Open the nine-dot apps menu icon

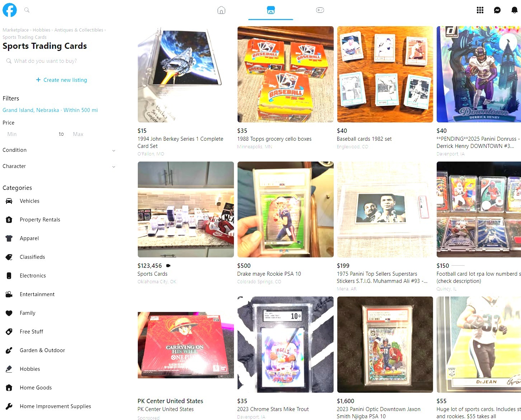(x=480, y=10)
